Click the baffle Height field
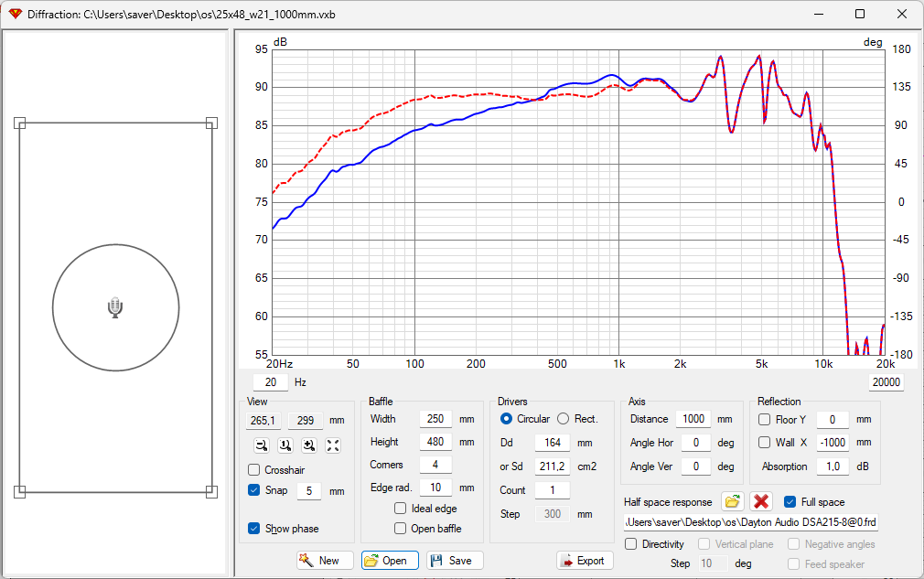The width and height of the screenshot is (924, 579). [435, 442]
